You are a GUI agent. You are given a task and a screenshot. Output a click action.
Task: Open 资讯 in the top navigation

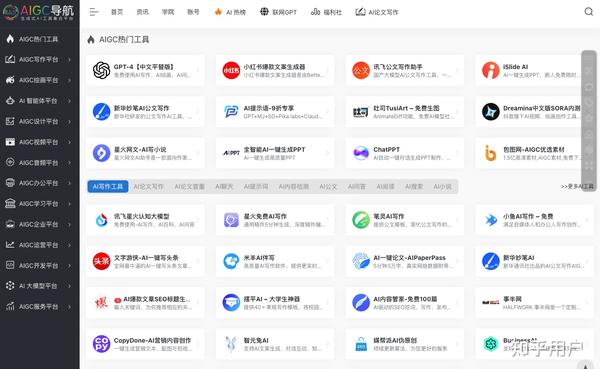(x=142, y=12)
